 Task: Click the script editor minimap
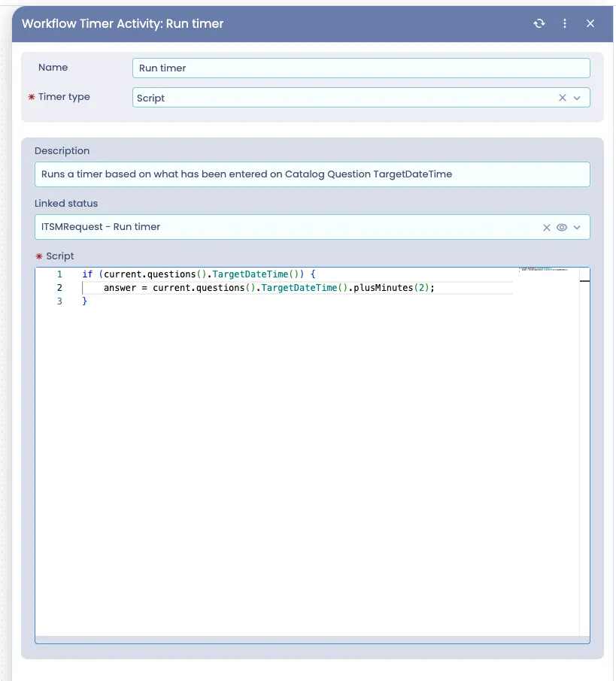pos(543,270)
